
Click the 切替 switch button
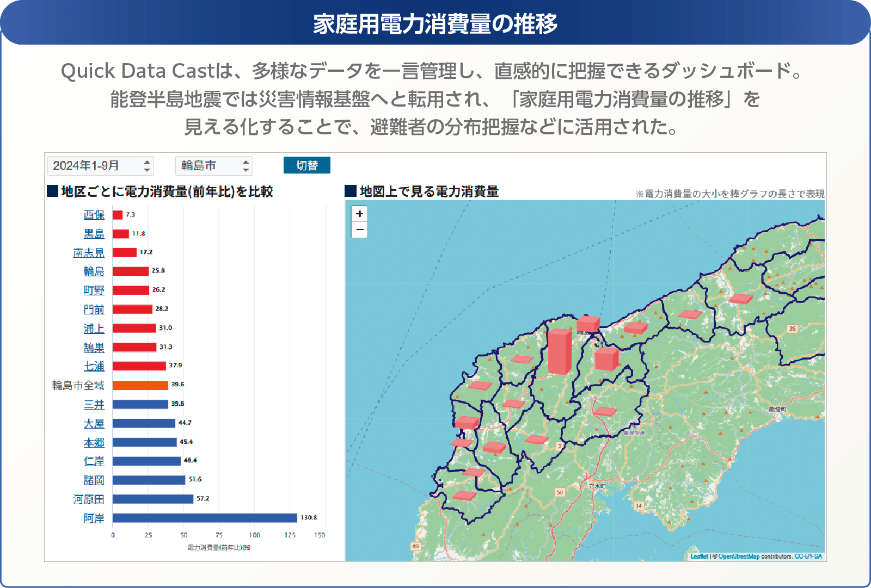coord(307,165)
